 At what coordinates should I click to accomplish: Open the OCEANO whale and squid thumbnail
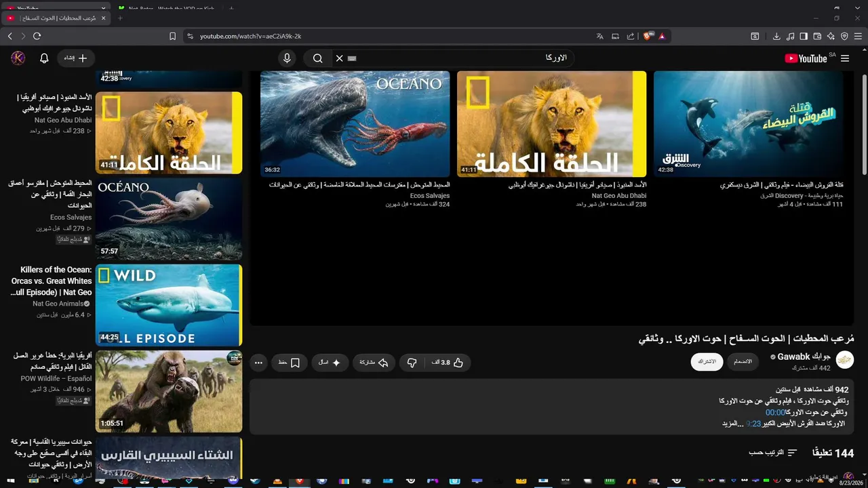[355, 124]
